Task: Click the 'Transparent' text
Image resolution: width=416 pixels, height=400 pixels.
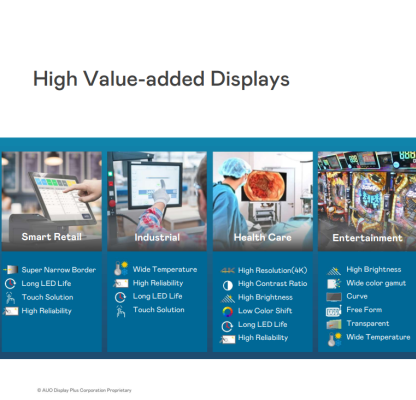Action: coord(368,323)
